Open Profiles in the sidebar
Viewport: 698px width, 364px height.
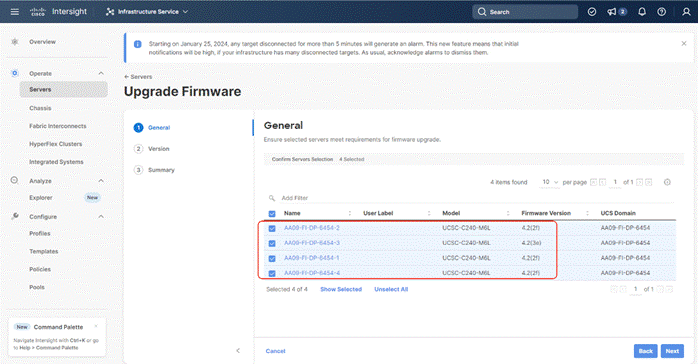[40, 233]
